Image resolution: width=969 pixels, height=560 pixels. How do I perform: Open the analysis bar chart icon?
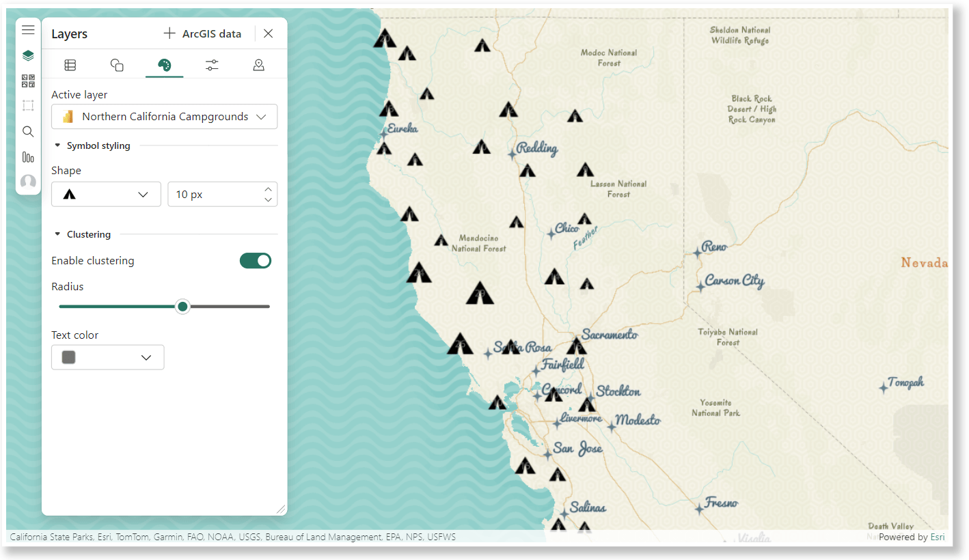click(28, 157)
